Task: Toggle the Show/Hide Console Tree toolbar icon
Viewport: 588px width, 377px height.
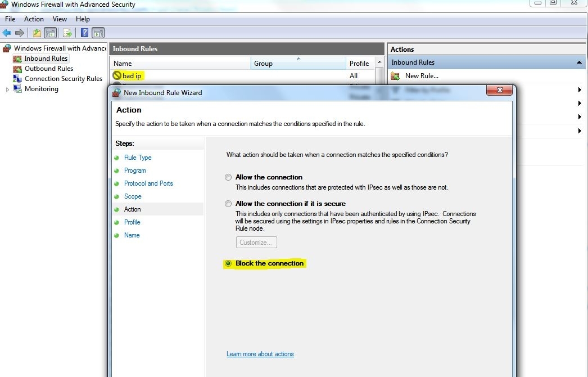Action: tap(51, 33)
